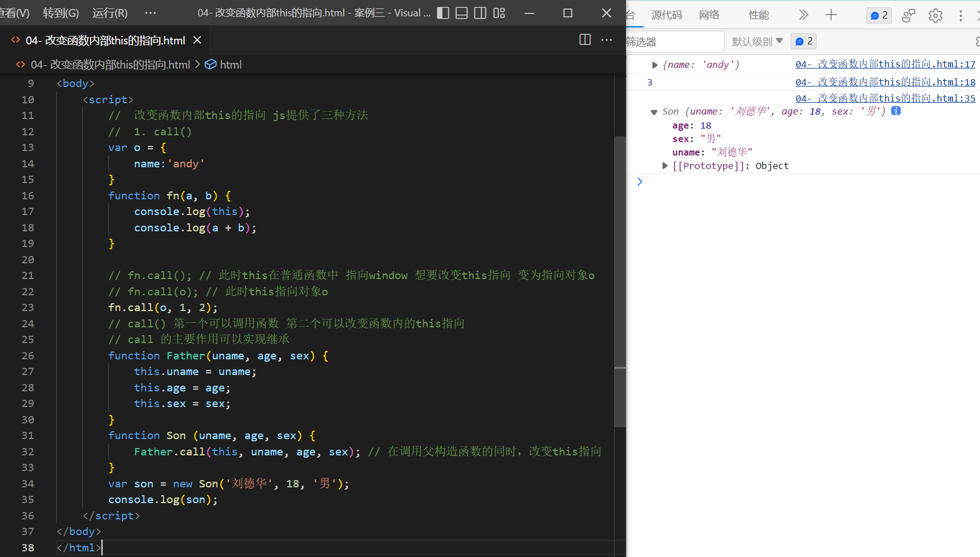980x557 pixels.
Task: Click the line 'fn.call(o, 1, 2);'
Action: click(163, 307)
